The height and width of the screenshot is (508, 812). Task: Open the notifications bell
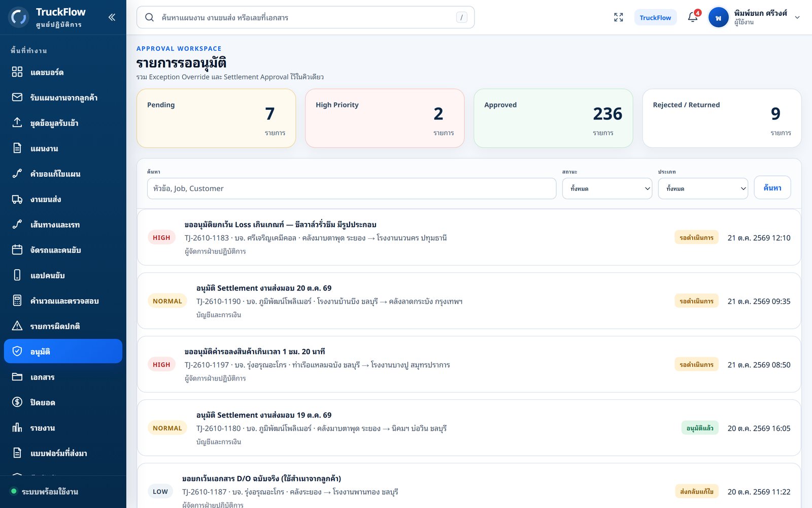tap(693, 17)
